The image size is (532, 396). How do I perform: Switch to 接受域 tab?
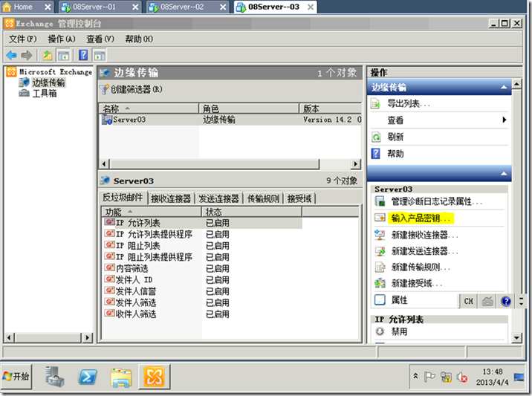299,198
